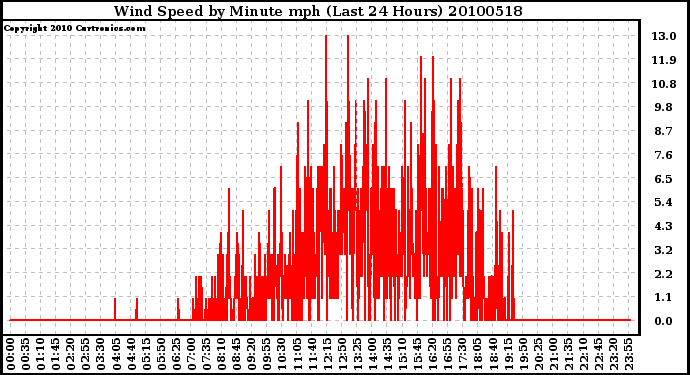Click the Copyright 2010 Cartronics.com text

click(74, 29)
